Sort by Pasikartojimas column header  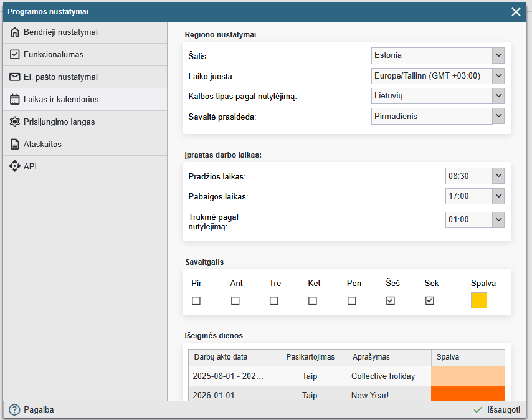[x=310, y=357]
